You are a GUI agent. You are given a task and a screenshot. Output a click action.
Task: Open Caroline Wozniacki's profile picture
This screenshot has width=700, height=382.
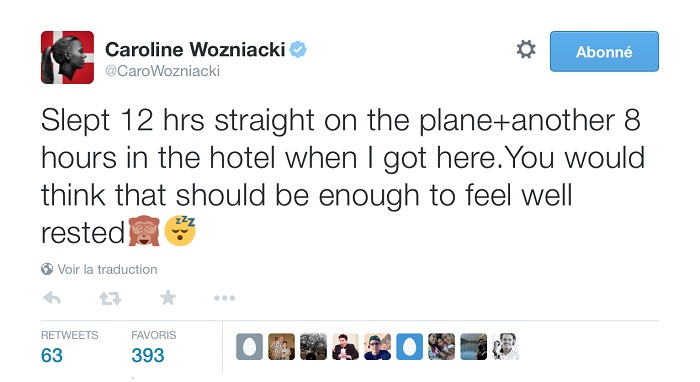(67, 58)
